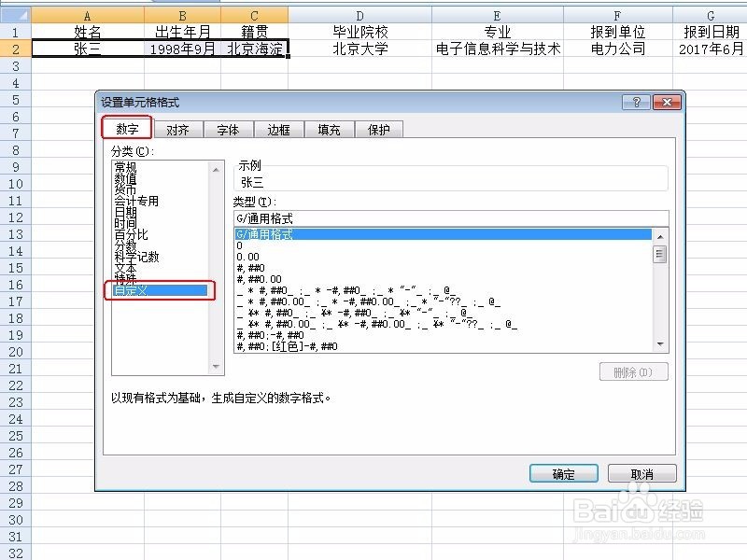Close the 设置单元格格式 dialog with the X button
This screenshot has height=560, width=747.
[x=667, y=102]
